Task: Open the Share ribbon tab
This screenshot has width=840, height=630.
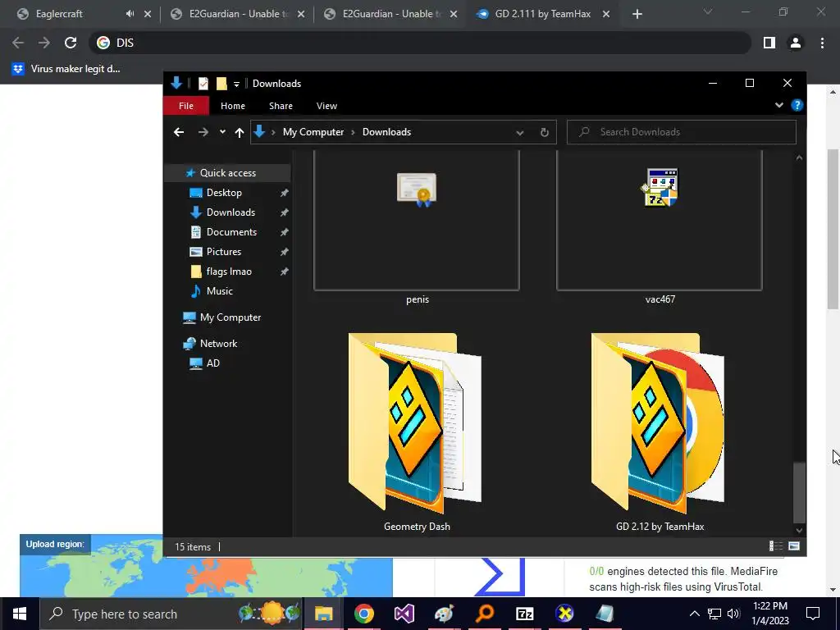Action: point(281,106)
